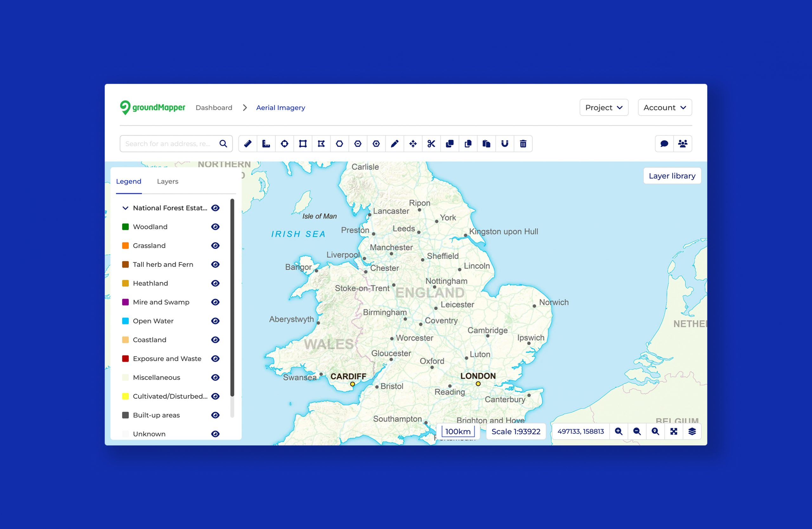This screenshot has width=812, height=529.
Task: Click the trash delete icon
Action: (523, 144)
